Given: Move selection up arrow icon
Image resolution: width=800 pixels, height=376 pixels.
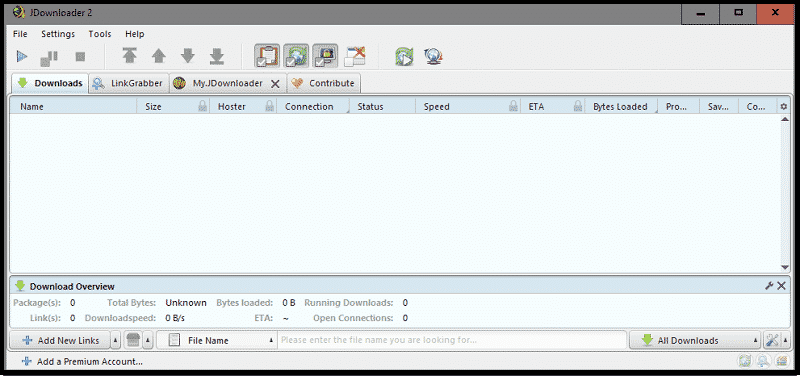Looking at the screenshot, I should point(159,56).
